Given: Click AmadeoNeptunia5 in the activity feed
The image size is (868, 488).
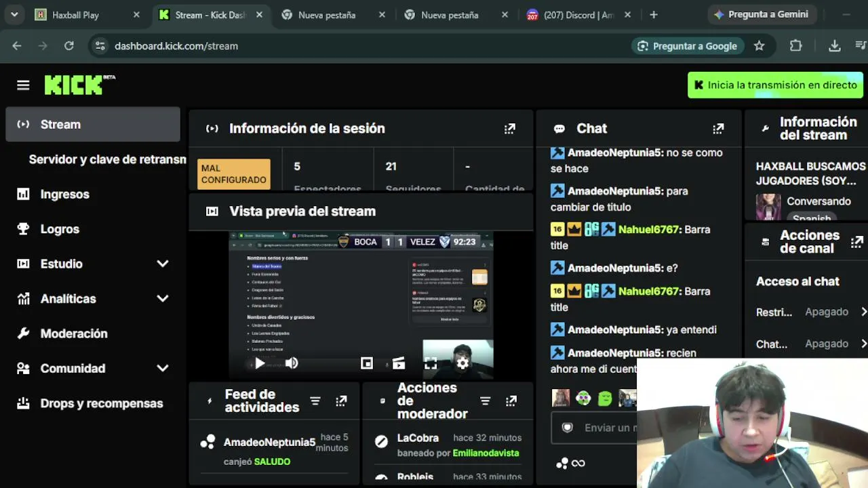Looking at the screenshot, I should (269, 443).
